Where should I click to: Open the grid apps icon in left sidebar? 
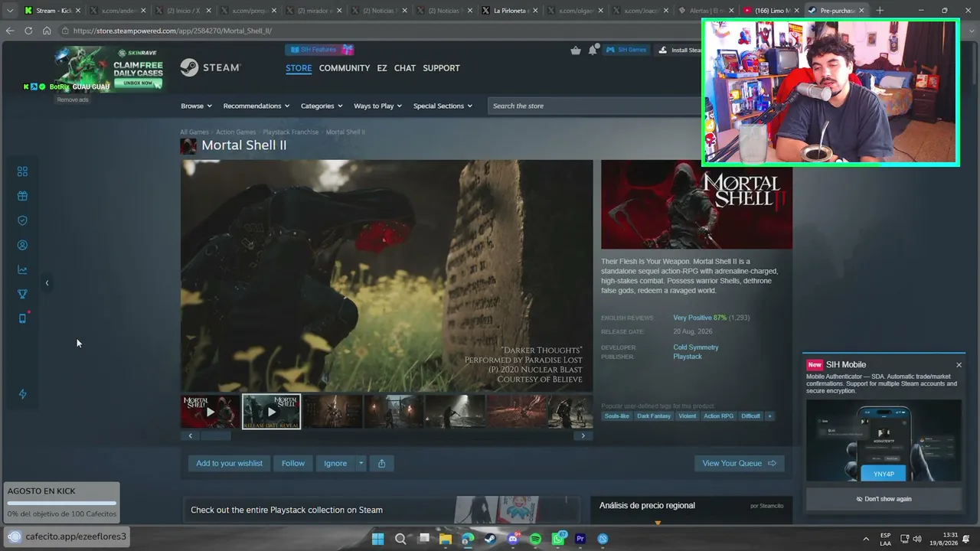click(22, 171)
